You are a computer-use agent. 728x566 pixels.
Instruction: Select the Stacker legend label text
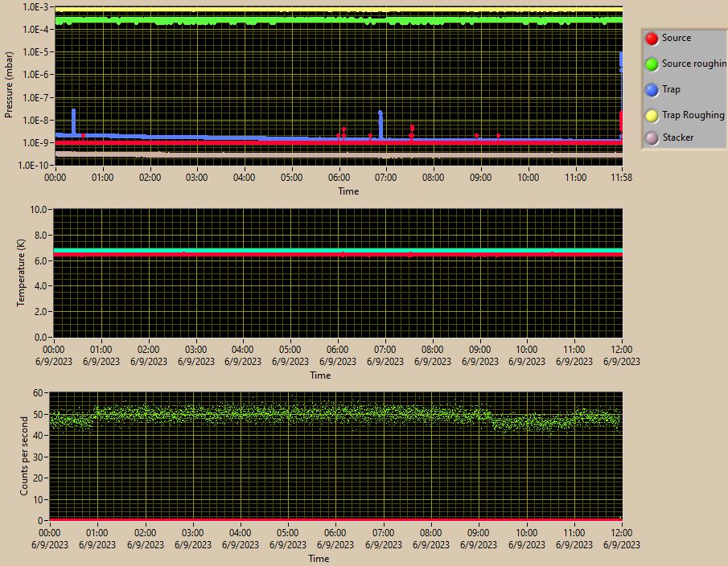(677, 137)
